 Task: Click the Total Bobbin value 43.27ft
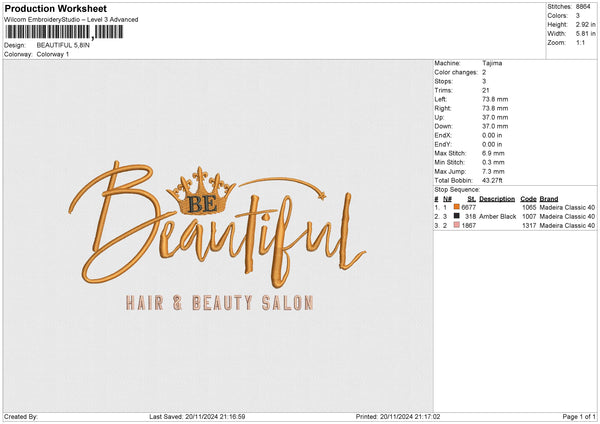(492, 180)
